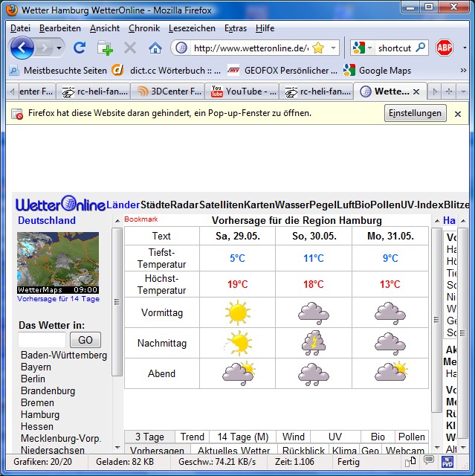Bookmark this page with the star icon

coord(317,48)
